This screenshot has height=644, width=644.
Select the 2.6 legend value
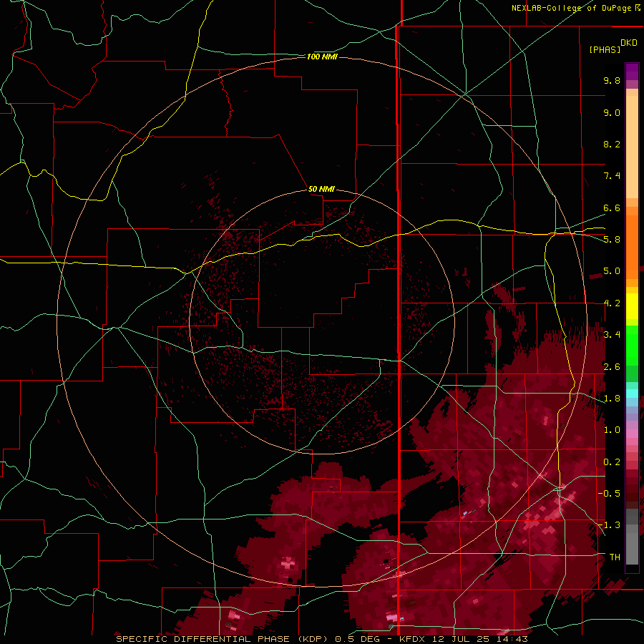[612, 367]
